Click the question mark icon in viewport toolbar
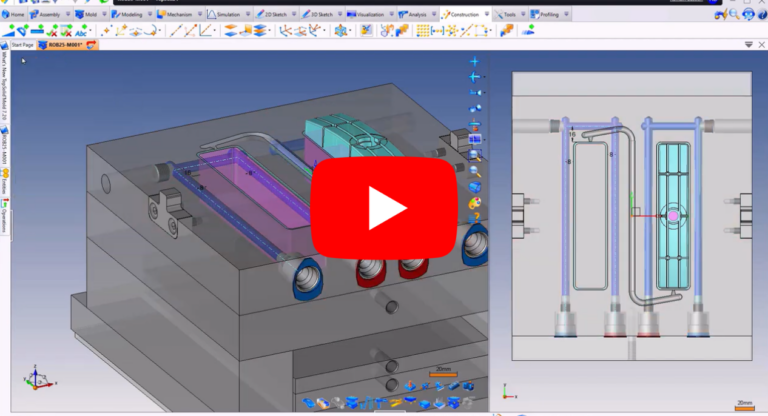This screenshot has height=416, width=768. tap(475, 218)
